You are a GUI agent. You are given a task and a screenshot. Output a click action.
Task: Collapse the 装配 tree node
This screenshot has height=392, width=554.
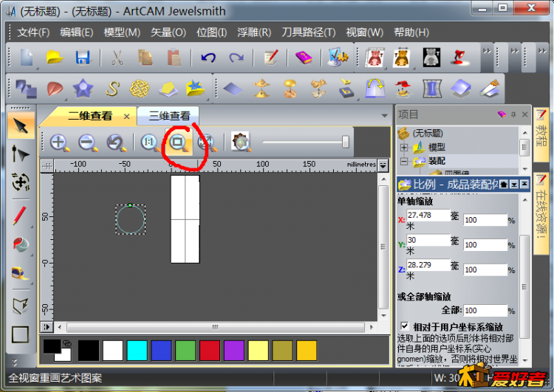click(404, 161)
